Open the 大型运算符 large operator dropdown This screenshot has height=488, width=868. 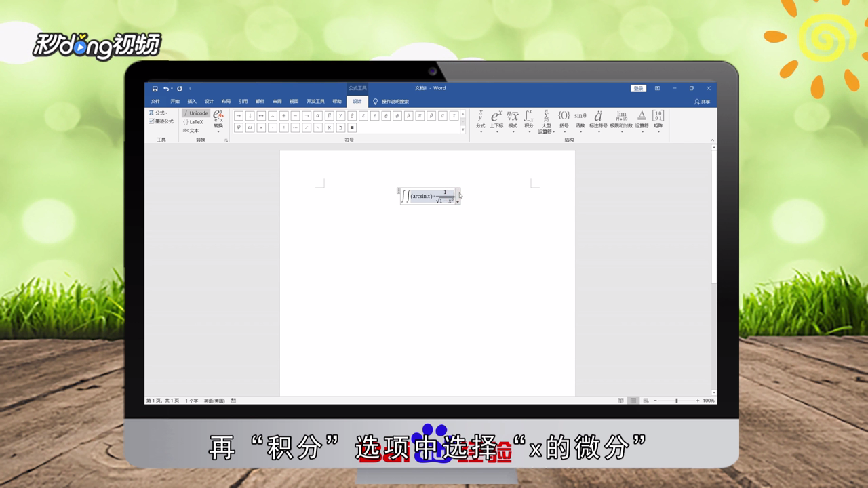click(x=546, y=122)
